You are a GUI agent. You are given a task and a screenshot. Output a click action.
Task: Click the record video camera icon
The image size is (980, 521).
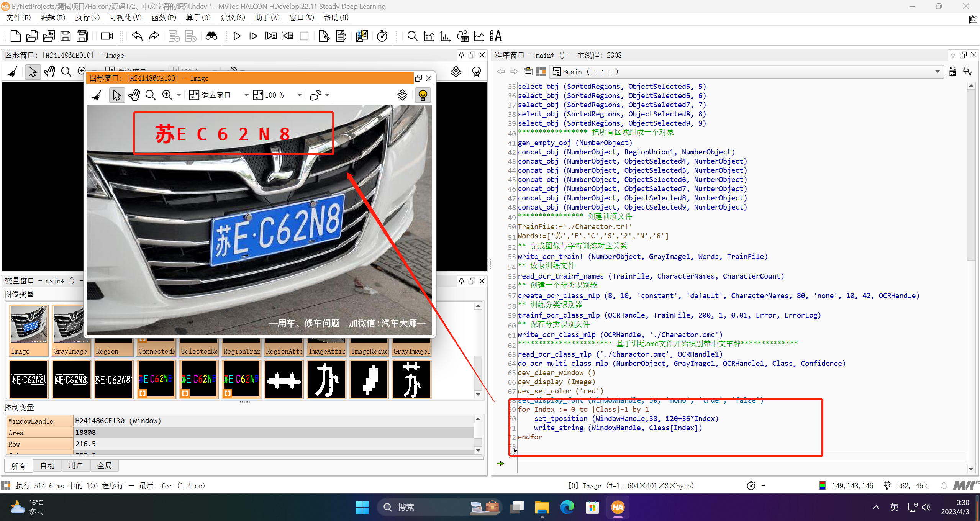[107, 36]
